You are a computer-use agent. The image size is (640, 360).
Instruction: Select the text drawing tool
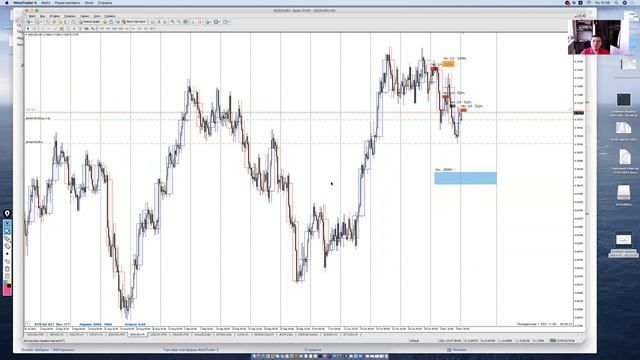pos(74,29)
